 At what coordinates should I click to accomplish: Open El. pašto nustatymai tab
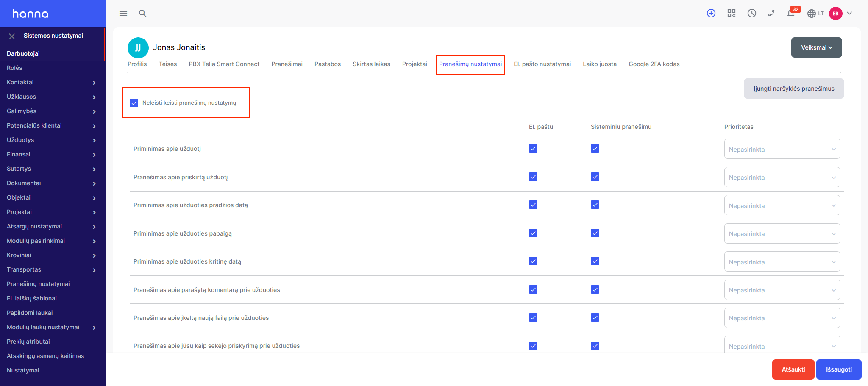click(x=542, y=64)
